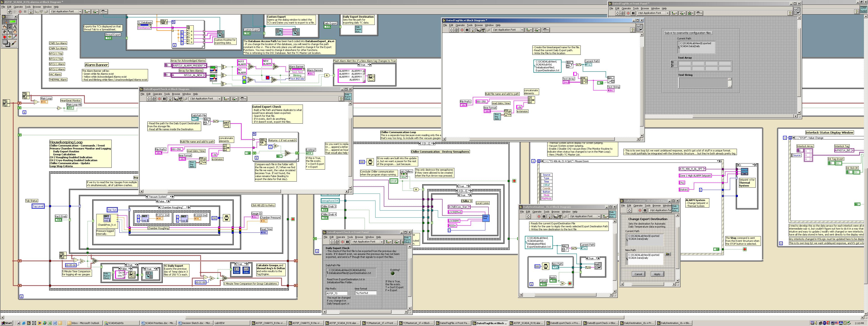
Task: Click Run Continuously in DatedExportCheck Front Panel
Action: tap(337, 242)
